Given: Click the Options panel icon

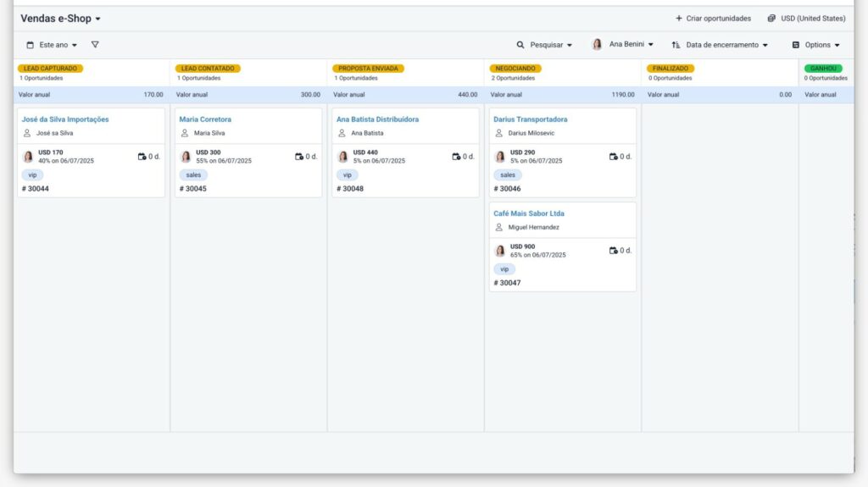Looking at the screenshot, I should tap(795, 45).
